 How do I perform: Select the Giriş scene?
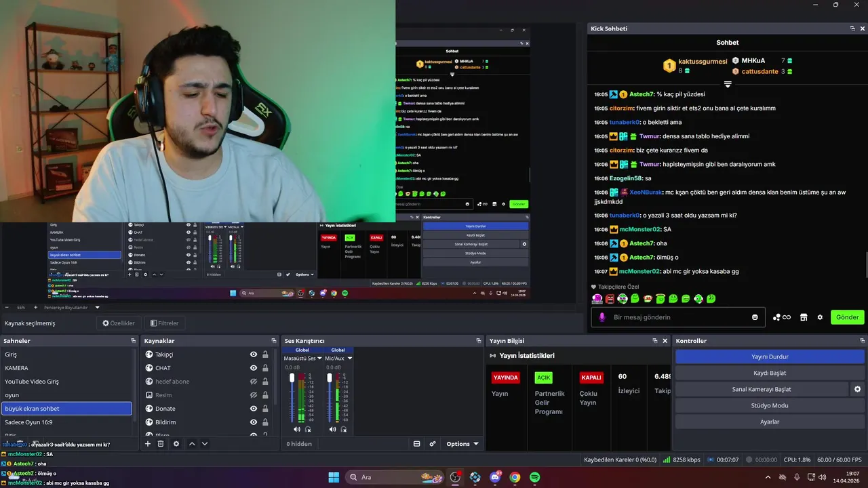(66, 354)
